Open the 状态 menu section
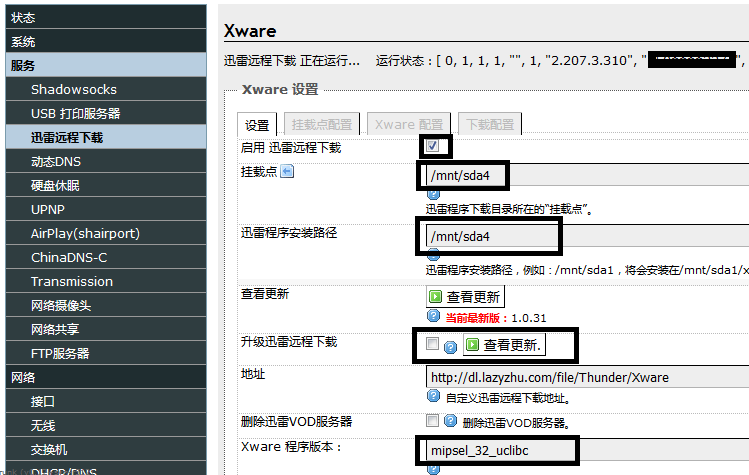749x475 pixels. point(106,17)
